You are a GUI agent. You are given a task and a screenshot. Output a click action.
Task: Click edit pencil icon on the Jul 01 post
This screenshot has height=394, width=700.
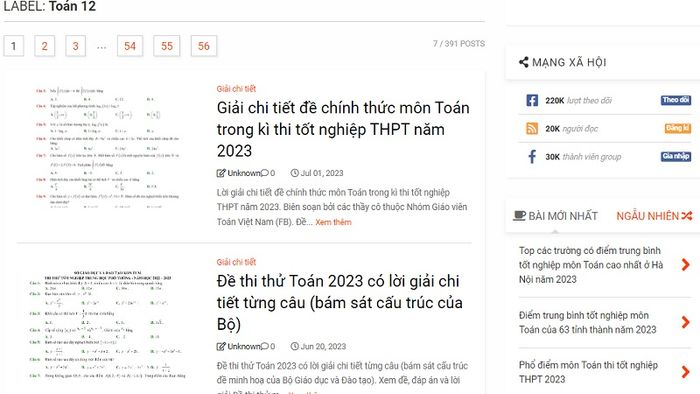point(221,173)
